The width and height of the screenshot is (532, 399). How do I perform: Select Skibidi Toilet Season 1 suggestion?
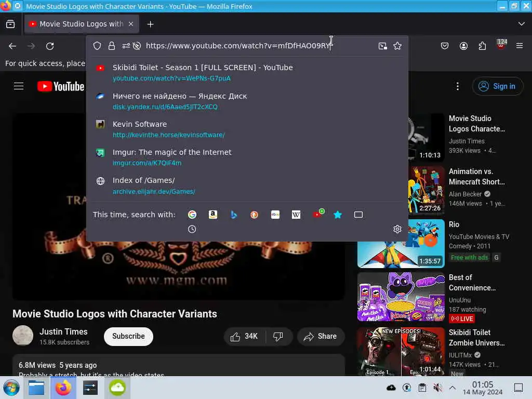click(247, 73)
